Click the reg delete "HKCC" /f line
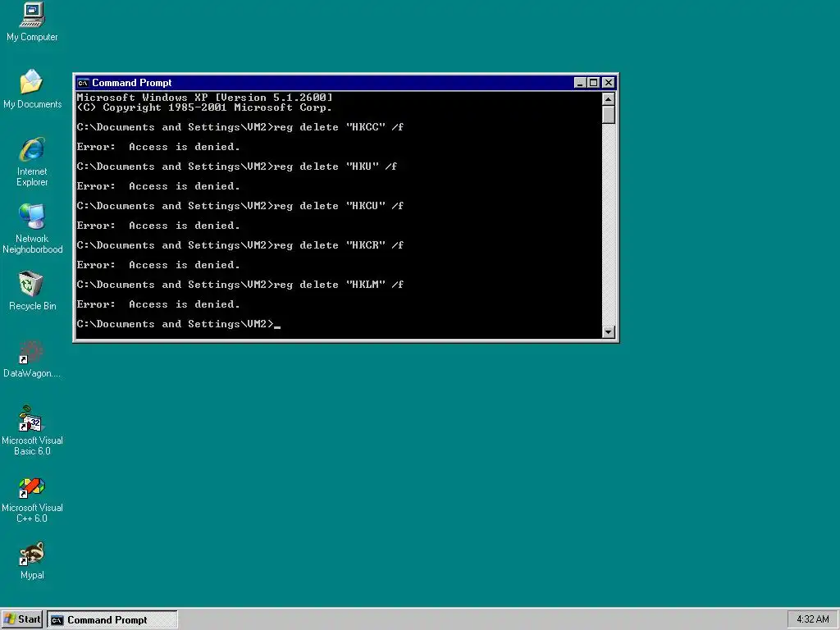Viewport: 840px width, 630px height. pos(240,127)
